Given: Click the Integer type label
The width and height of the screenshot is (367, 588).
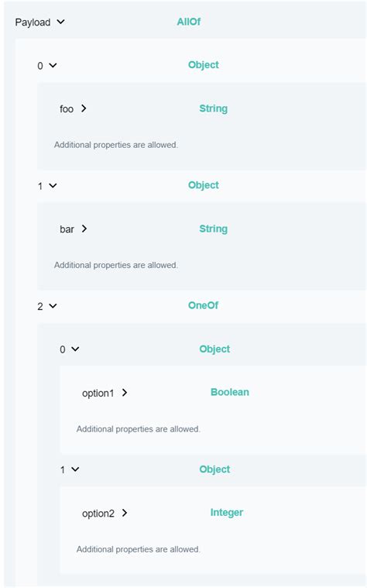Looking at the screenshot, I should point(227,512).
